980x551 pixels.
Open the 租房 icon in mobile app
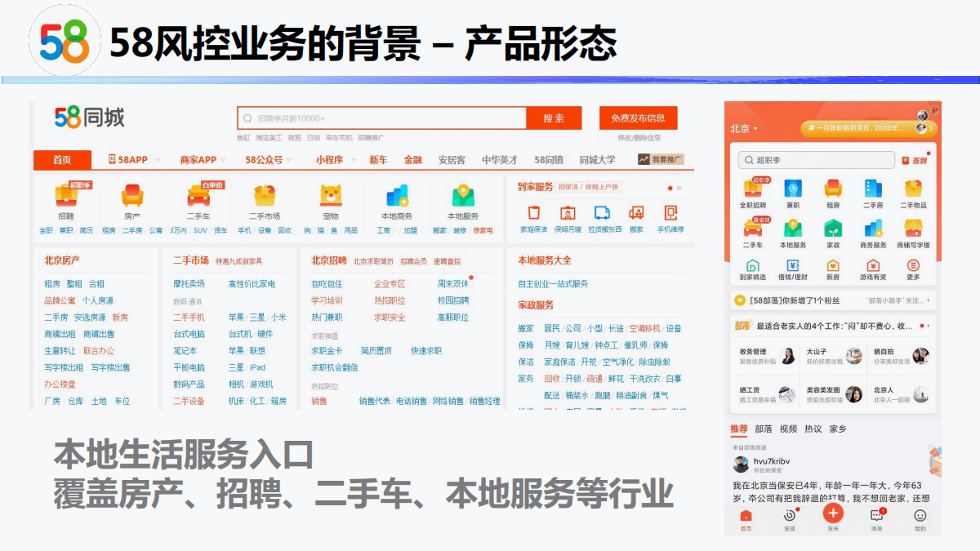coord(832,189)
